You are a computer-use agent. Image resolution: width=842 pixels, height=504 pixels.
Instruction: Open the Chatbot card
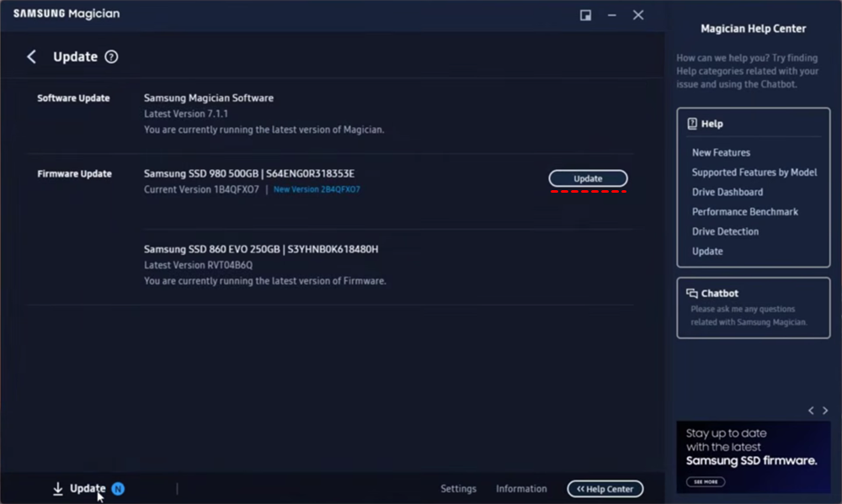coord(754,308)
